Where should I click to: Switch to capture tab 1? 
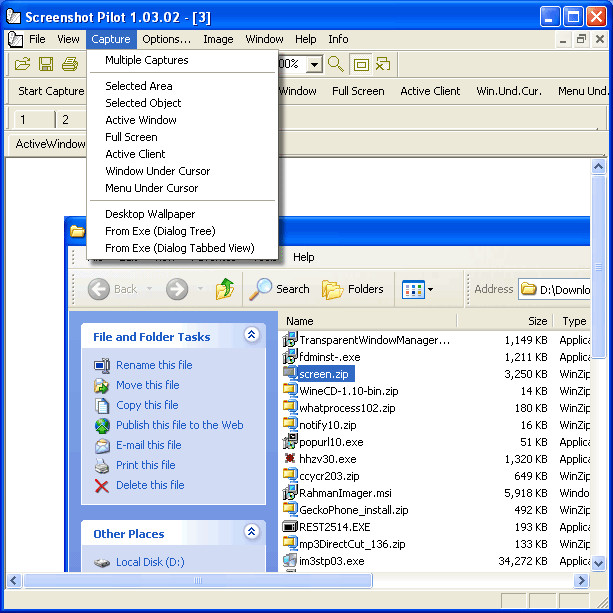(x=34, y=119)
